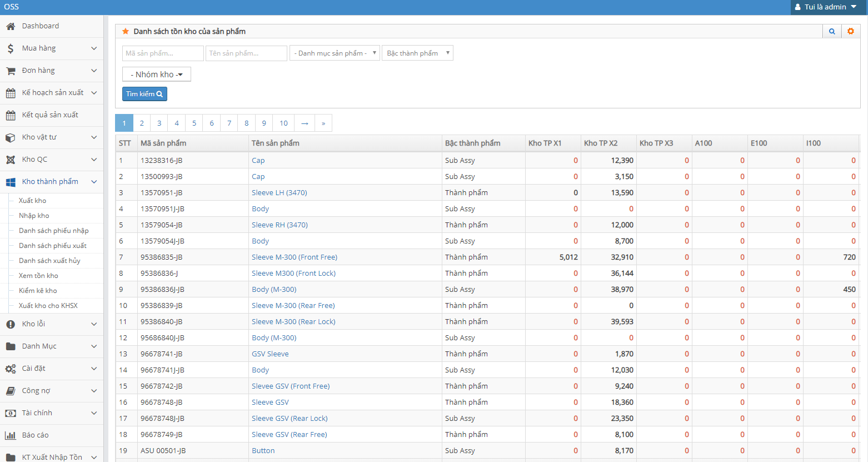The image size is (868, 462).
Task: Click the search magnifier icon in panel header
Action: point(832,31)
